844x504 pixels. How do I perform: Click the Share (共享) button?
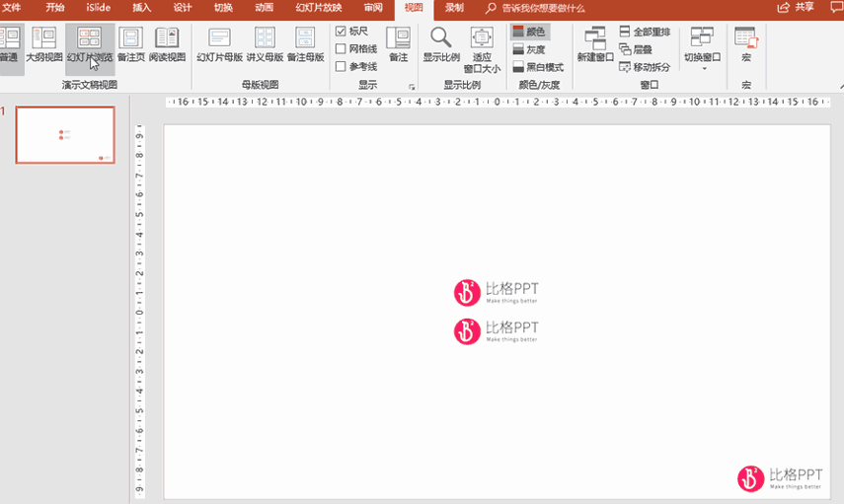click(x=798, y=8)
